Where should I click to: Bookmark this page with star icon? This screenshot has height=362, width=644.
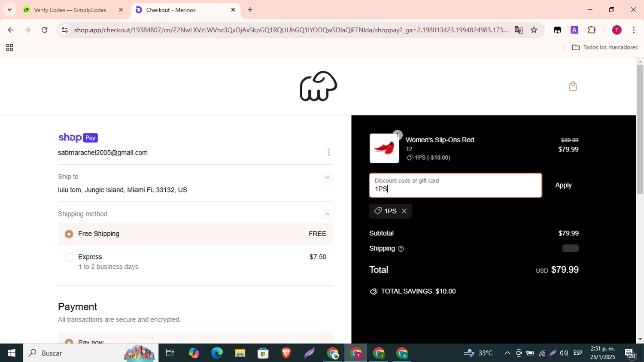[x=534, y=30]
